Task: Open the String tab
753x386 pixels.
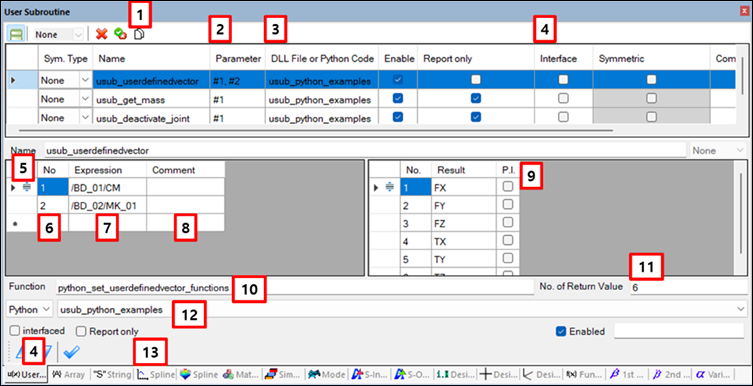Action: click(x=111, y=374)
